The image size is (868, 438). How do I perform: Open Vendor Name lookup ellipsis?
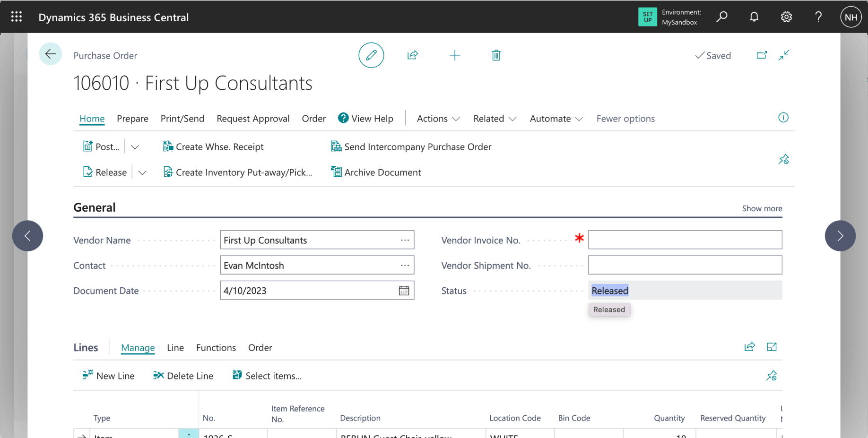[405, 240]
